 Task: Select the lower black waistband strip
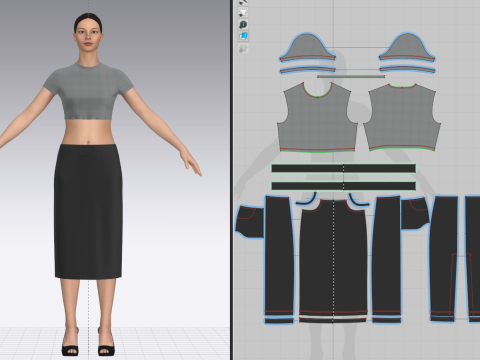click(344, 186)
